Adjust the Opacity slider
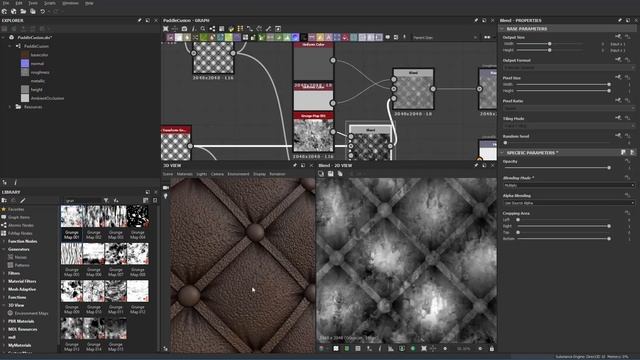Viewport: 640px width, 360px height. pyautogui.click(x=557, y=168)
